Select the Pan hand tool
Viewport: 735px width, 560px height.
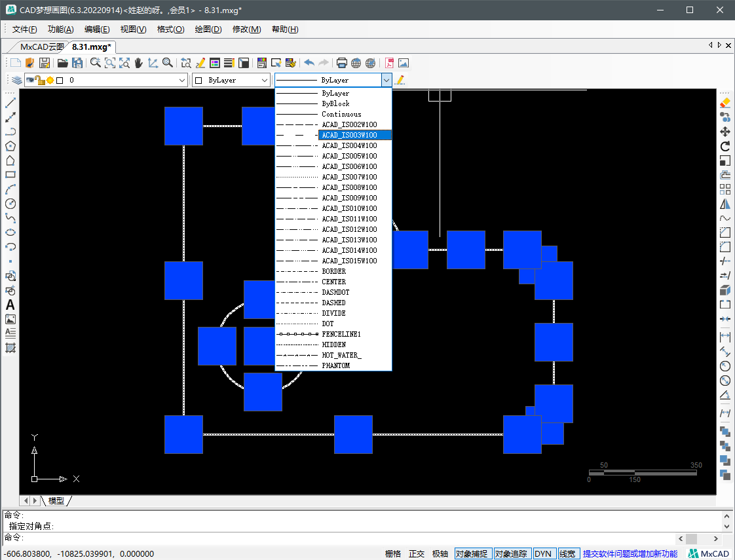pos(138,63)
